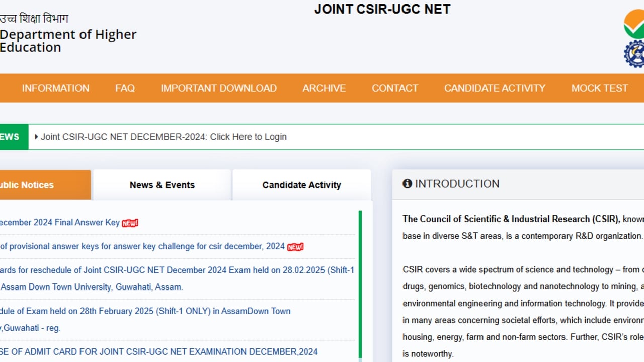
Task: Click the blue gear emblem logo at top right
Action: pyautogui.click(x=634, y=54)
